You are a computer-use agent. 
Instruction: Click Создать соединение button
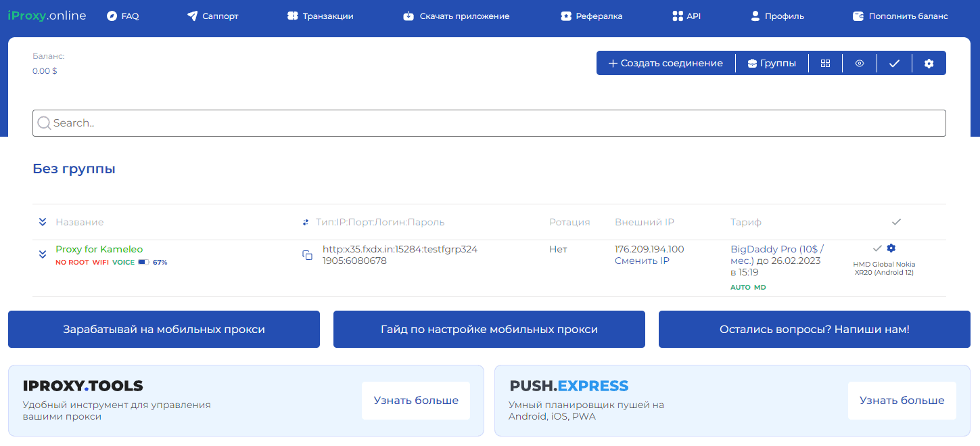666,63
